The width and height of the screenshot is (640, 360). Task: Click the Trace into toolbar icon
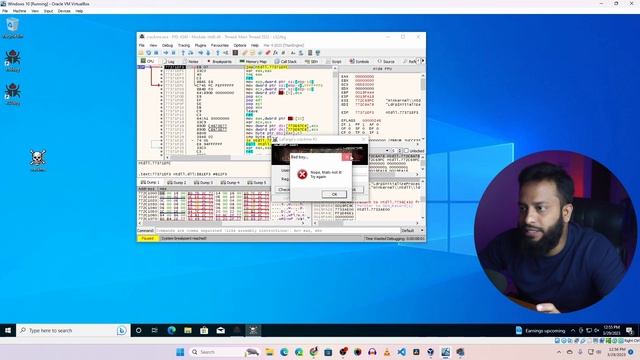click(200, 53)
